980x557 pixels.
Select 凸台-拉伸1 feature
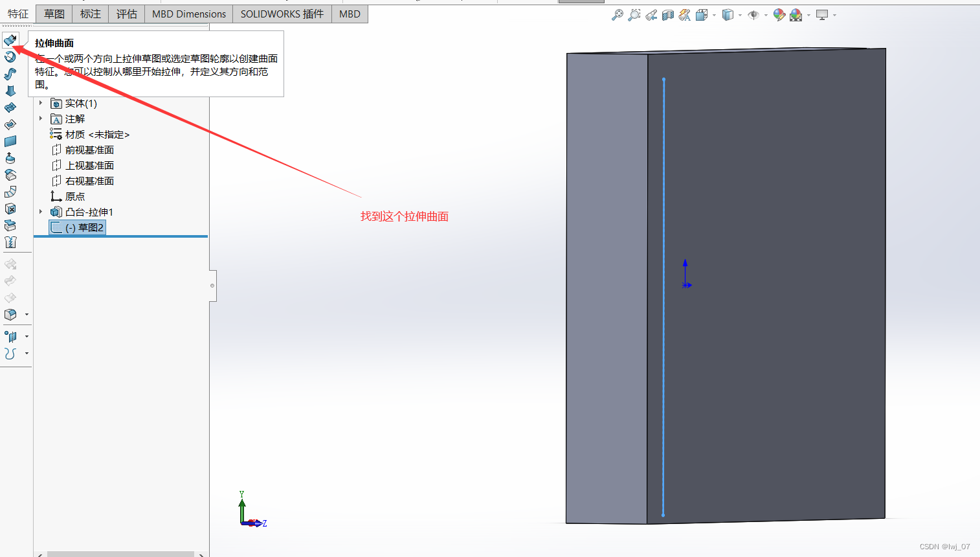coord(82,212)
